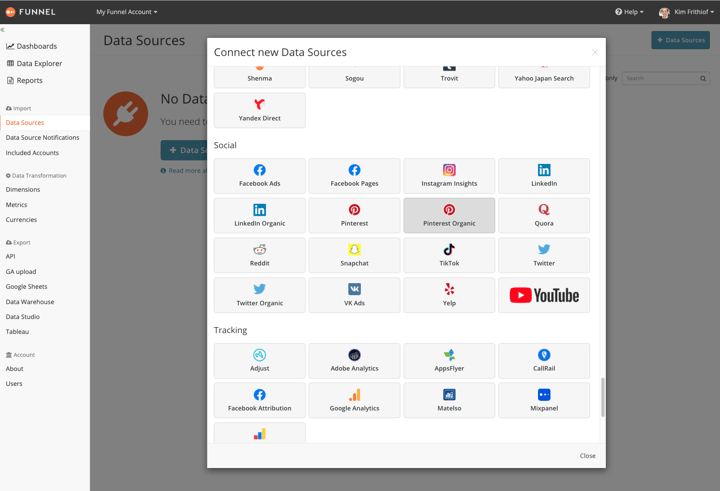This screenshot has width=720, height=491.
Task: Choose Yahoo Japan Search connector
Action: click(x=544, y=77)
